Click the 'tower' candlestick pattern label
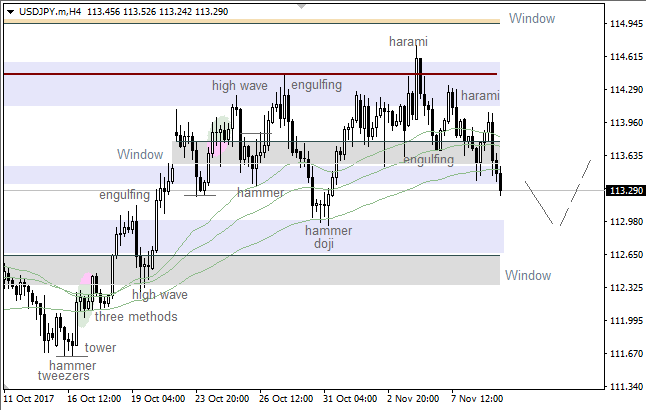Viewport: 646px width, 410px height. (100, 348)
